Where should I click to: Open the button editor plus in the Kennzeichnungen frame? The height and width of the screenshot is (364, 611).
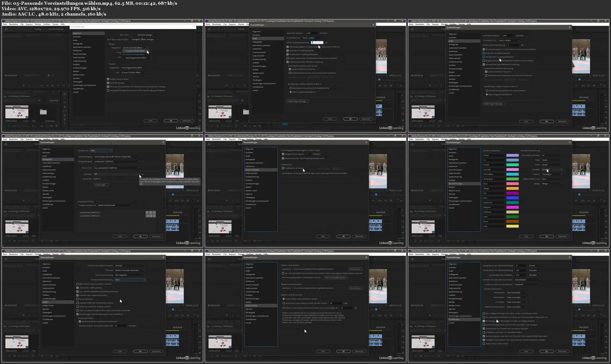[605, 201]
